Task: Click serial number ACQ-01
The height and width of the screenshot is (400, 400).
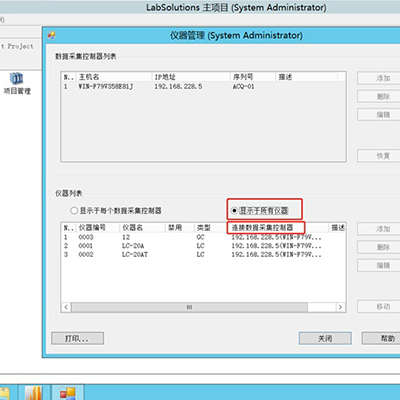Action: 243,87
